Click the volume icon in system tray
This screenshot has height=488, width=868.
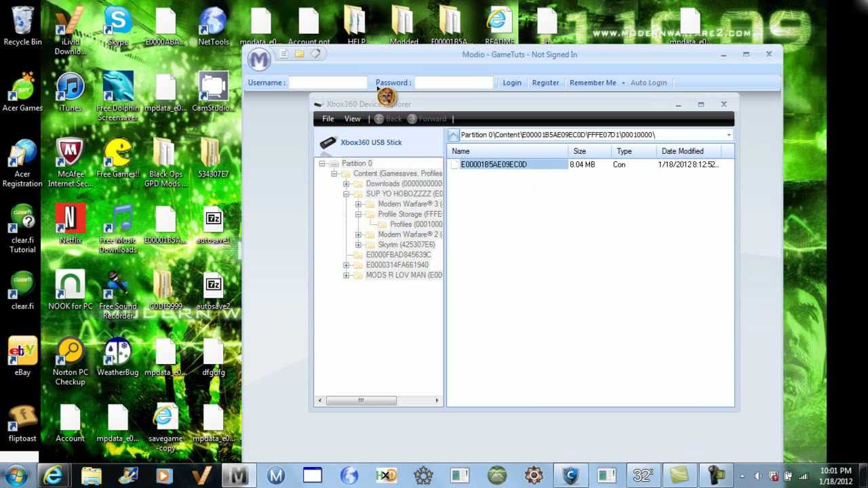[757, 476]
